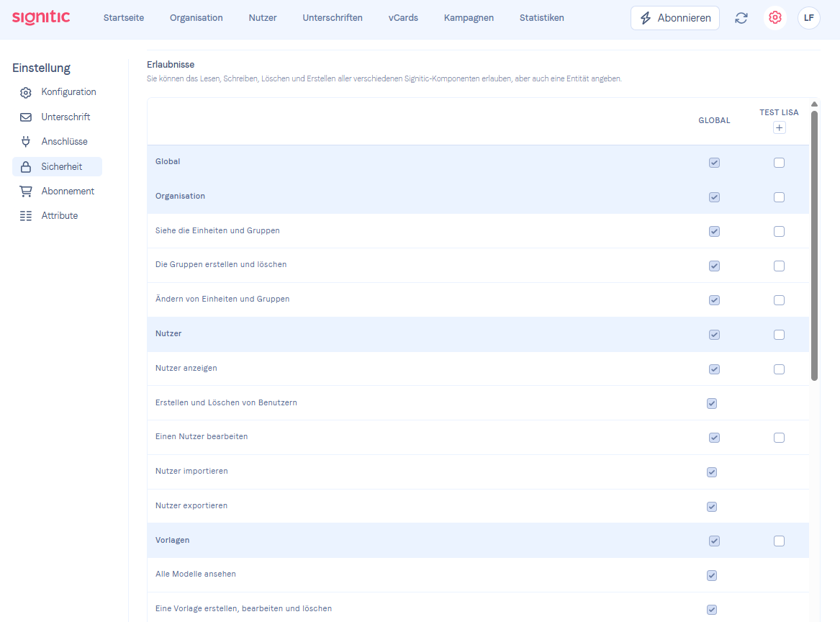Viewport: 840px width, 622px height.
Task: Click the refresh sync icon in header
Action: pos(741,18)
